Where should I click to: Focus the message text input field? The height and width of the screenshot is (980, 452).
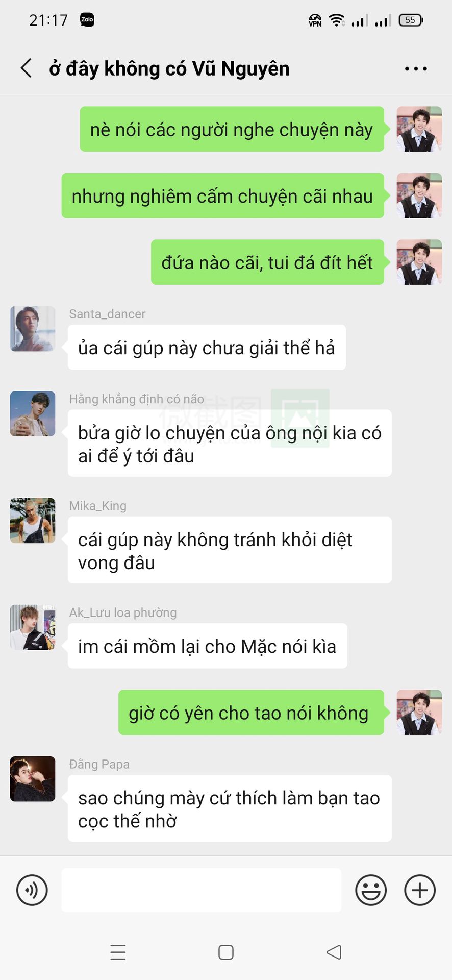click(x=202, y=890)
